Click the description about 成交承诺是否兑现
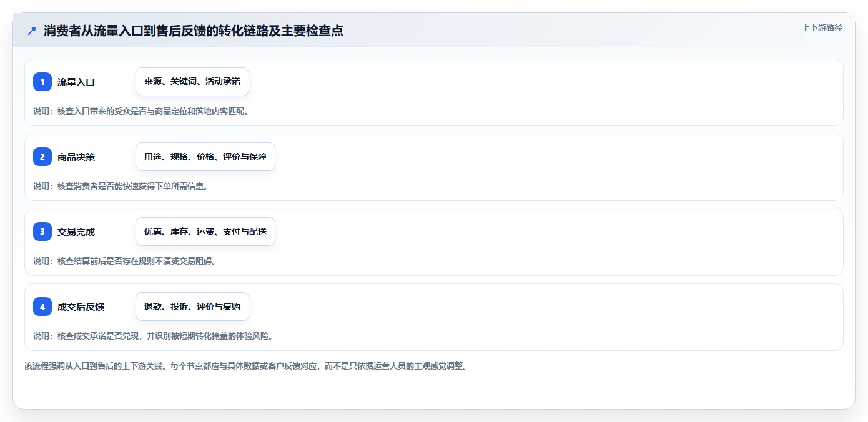 click(153, 336)
